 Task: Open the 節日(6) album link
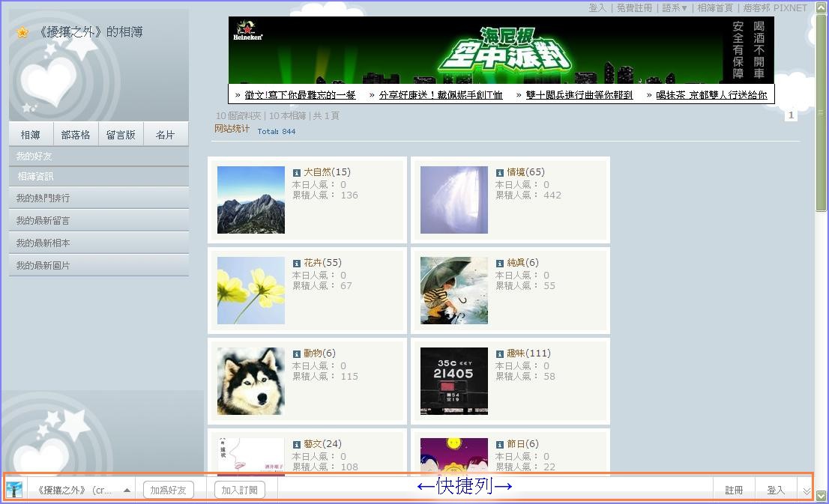click(523, 444)
